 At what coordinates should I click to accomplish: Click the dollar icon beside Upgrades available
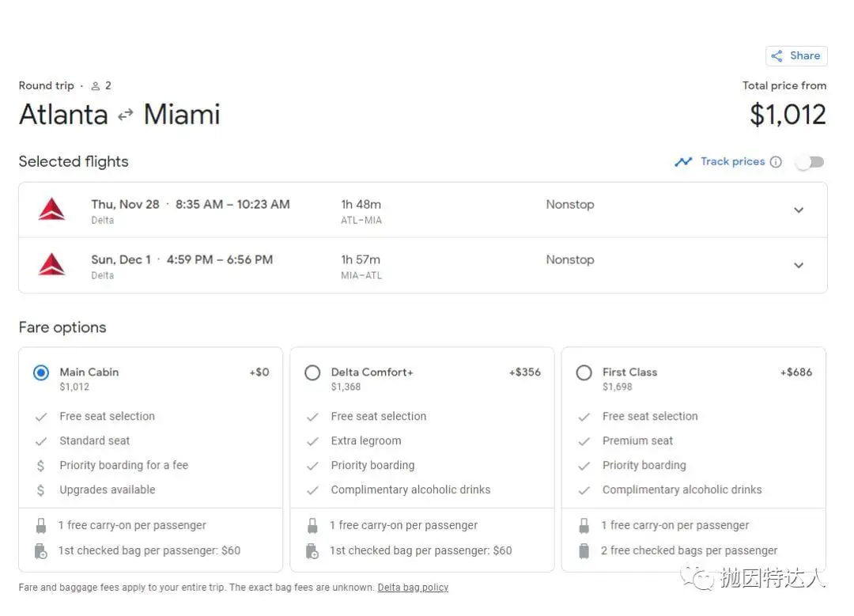[x=41, y=490]
